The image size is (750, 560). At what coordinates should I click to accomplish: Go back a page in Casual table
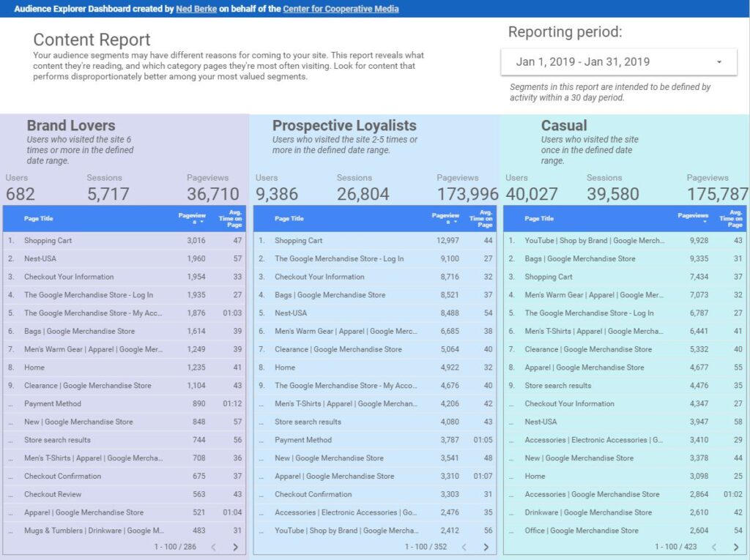click(x=714, y=547)
